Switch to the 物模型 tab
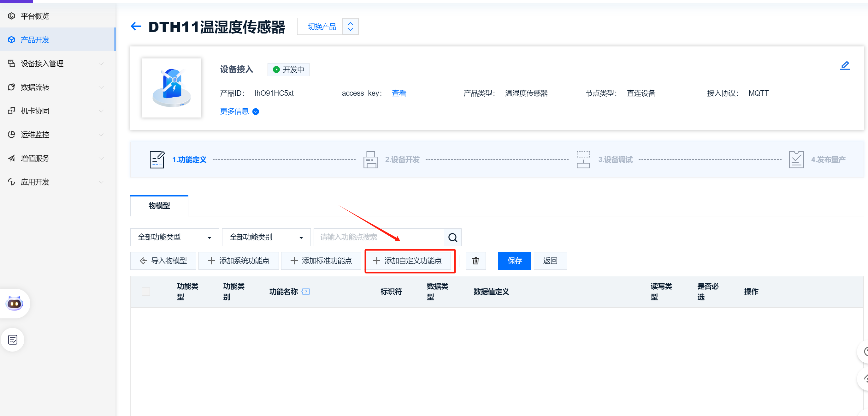Screen dimensions: 868x416 159,205
